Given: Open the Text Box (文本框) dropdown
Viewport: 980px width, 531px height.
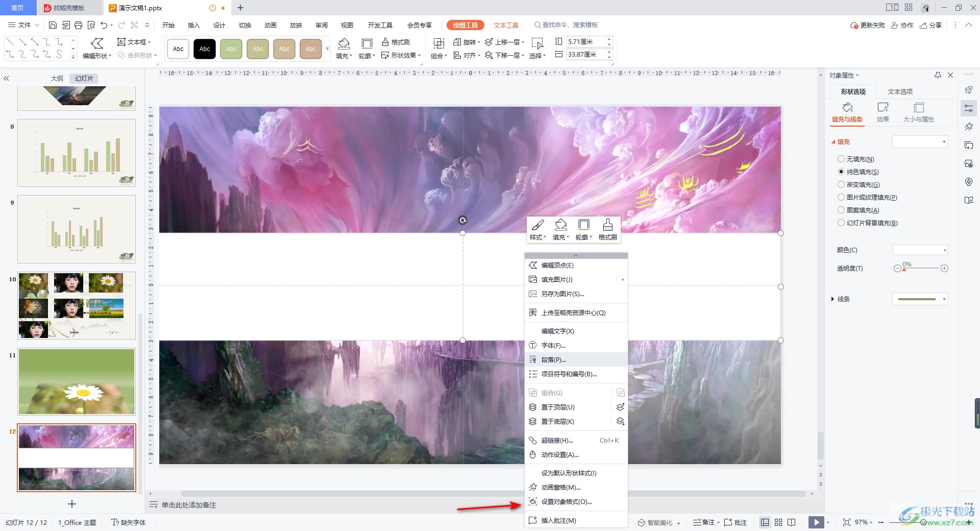Looking at the screenshot, I should click(134, 42).
